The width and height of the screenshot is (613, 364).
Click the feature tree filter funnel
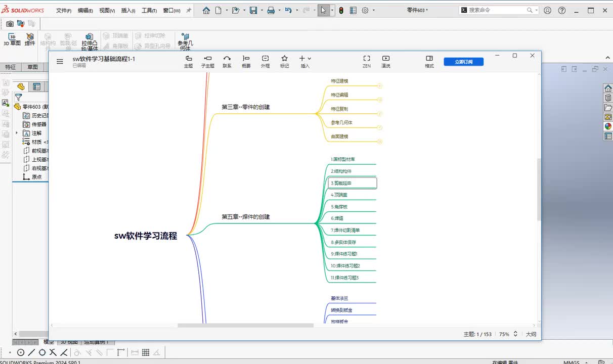tap(19, 97)
